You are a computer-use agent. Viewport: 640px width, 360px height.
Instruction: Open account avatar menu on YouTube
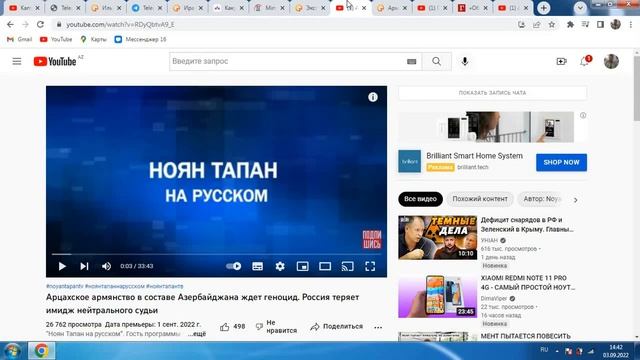coord(611,62)
